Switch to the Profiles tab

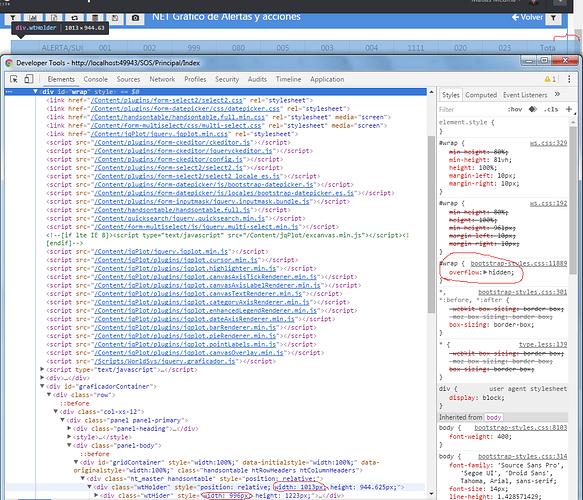point(195,79)
